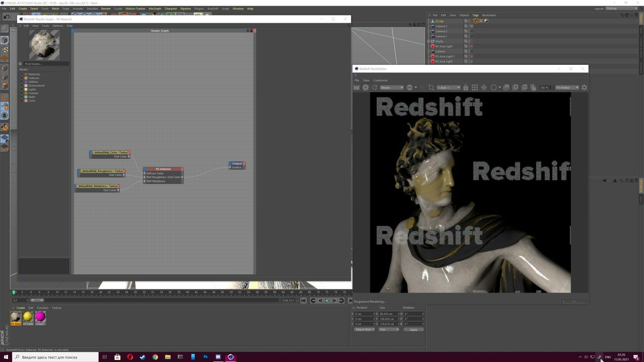Viewport: 644px width, 362px height.
Task: Click the Apply button in coordinates panel
Action: pyautogui.click(x=414, y=329)
